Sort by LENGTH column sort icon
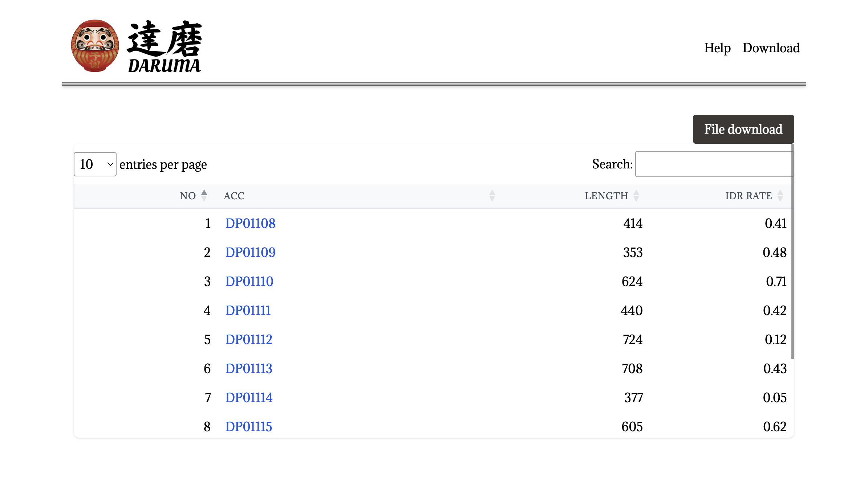 636,196
